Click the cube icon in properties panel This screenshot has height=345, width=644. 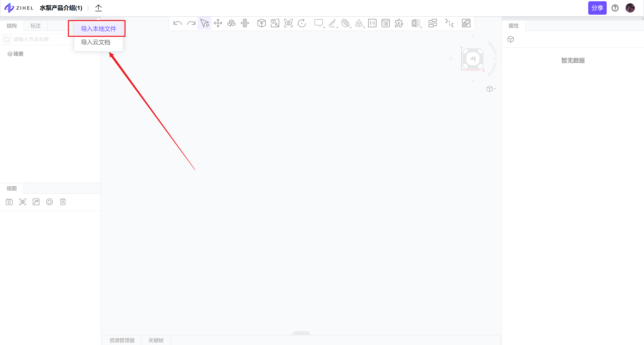510,39
